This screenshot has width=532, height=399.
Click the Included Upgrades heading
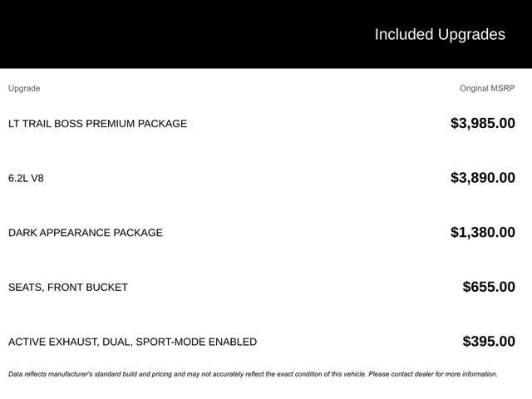pyautogui.click(x=439, y=34)
